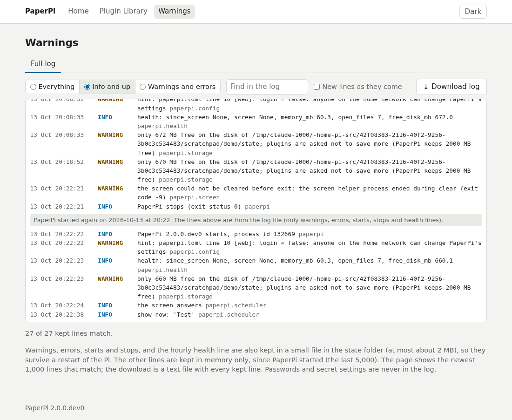Click the PaperPi brand name in header
Screen dimensions: 512x420
[x=40, y=11]
